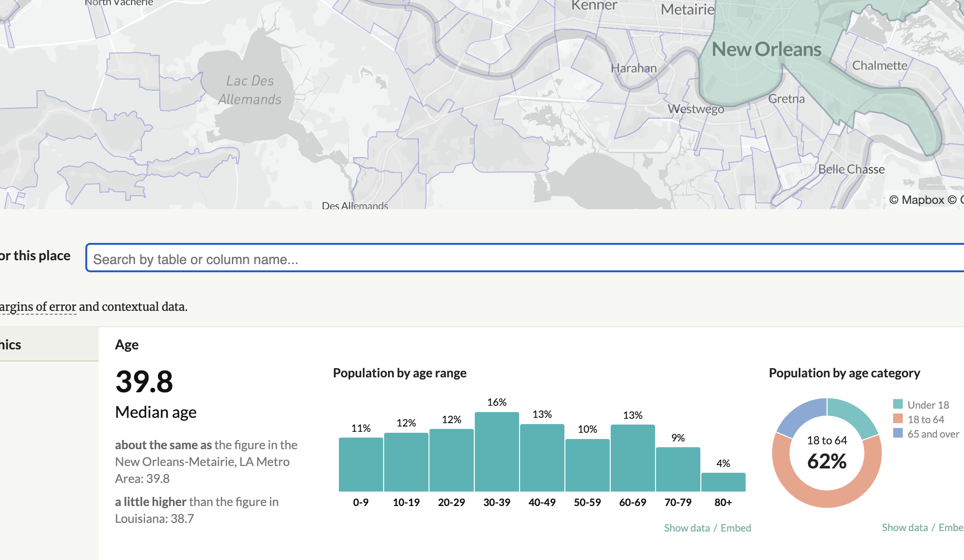
Task: Click the orange 18 to 64 donut segment
Action: (827, 498)
